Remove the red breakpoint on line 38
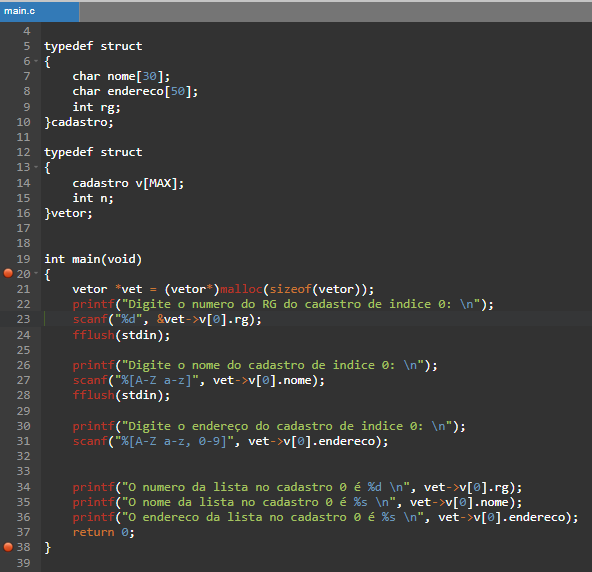Screen dimensions: 592x572 click(8, 547)
